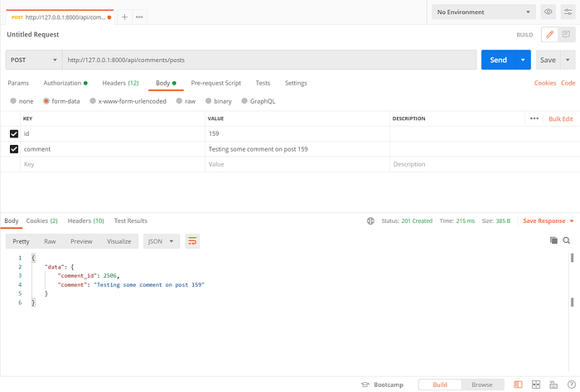Click the Untitled Request title

[x=33, y=34]
